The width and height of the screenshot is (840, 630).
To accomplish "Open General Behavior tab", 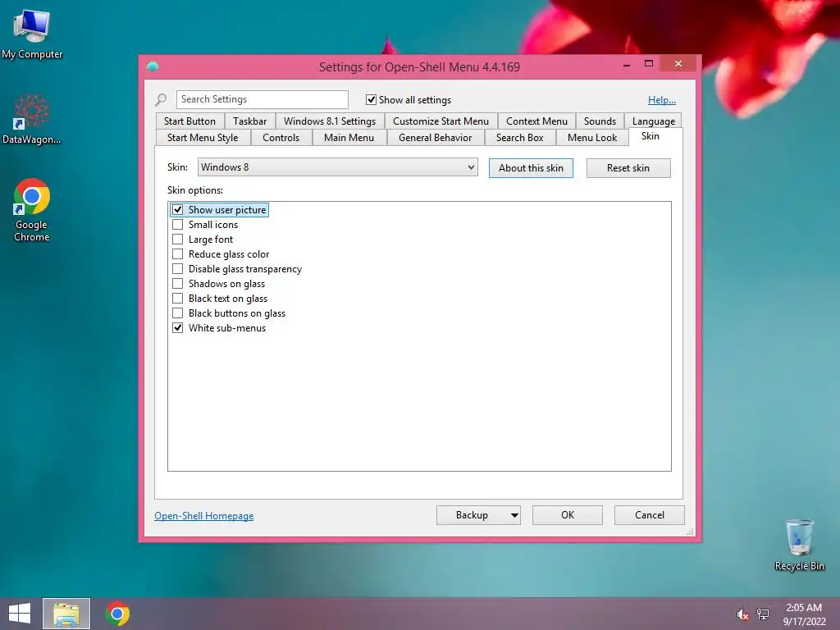I will (x=435, y=138).
